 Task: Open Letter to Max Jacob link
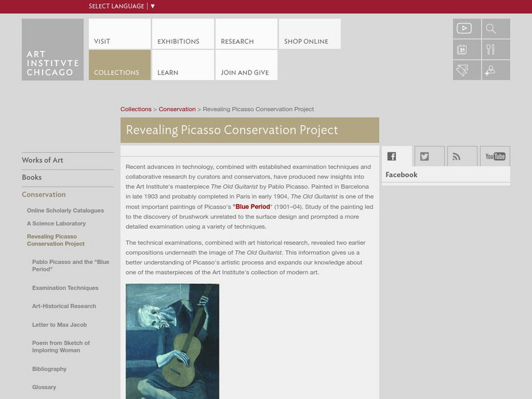point(59,325)
